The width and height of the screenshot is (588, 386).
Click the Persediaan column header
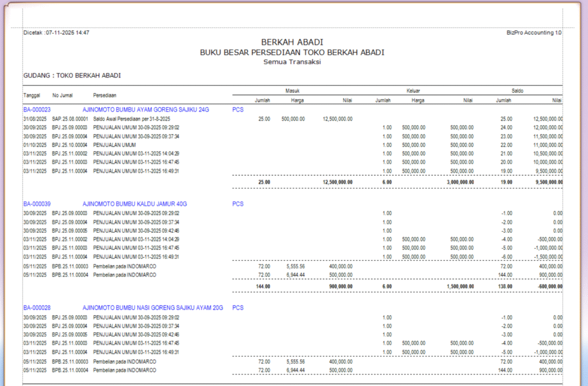tap(105, 95)
